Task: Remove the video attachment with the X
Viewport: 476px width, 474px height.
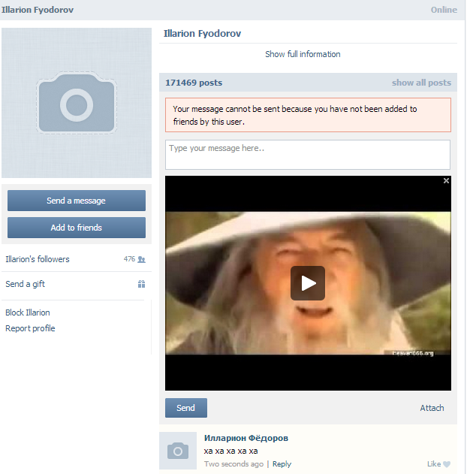Action: point(446,181)
